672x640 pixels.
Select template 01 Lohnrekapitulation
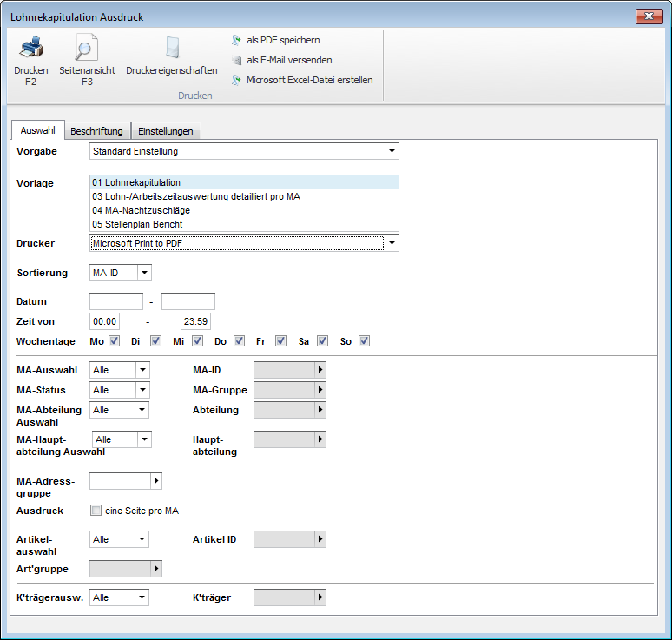pyautogui.click(x=244, y=182)
